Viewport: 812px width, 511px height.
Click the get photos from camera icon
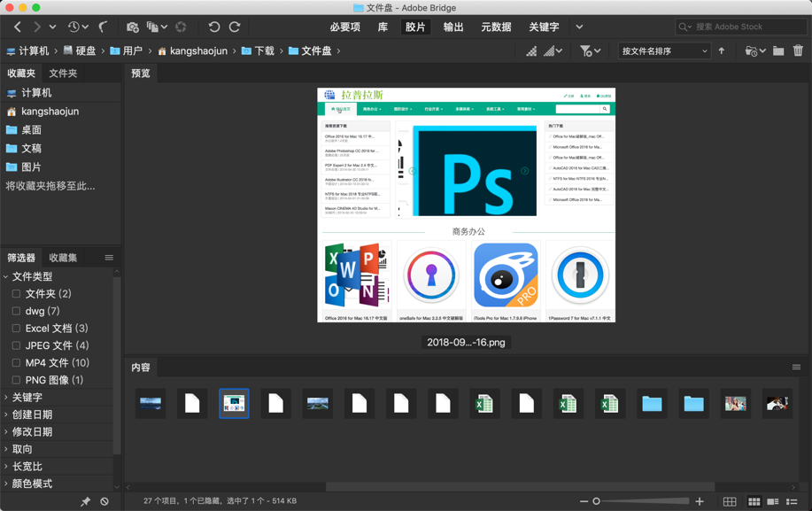[x=132, y=27]
